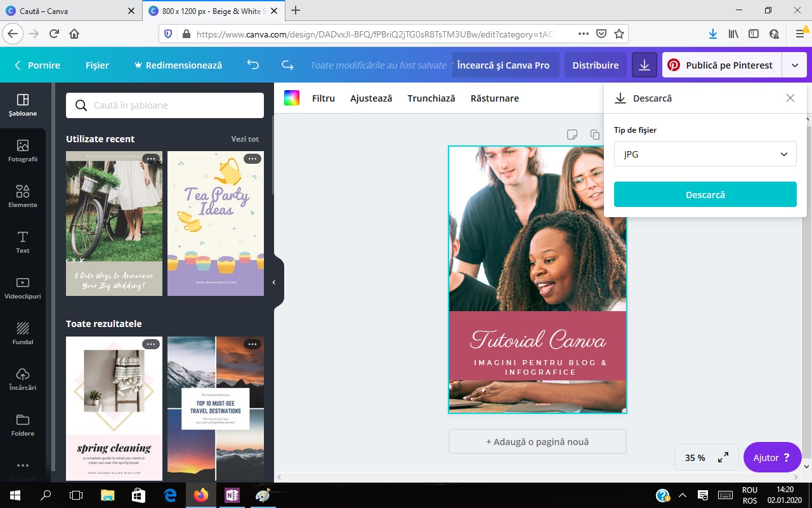Click the notes icon above the page

(572, 135)
